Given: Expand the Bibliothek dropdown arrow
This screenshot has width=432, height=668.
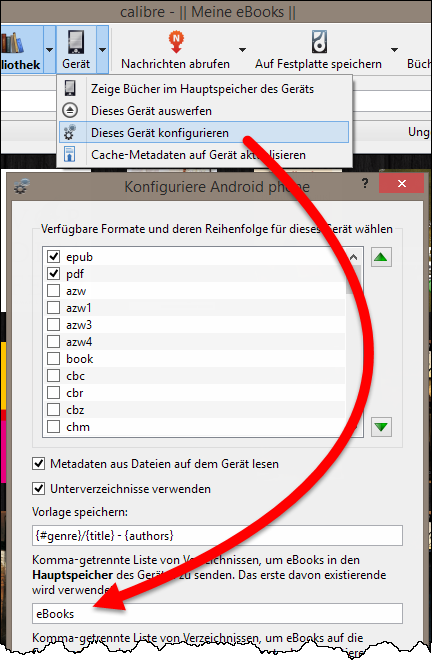Looking at the screenshot, I should [49, 50].
